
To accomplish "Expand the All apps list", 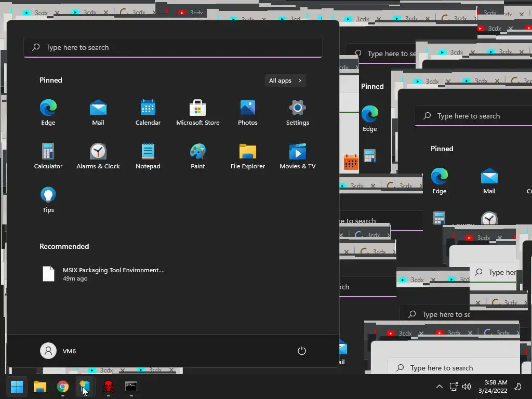I will [x=285, y=81].
